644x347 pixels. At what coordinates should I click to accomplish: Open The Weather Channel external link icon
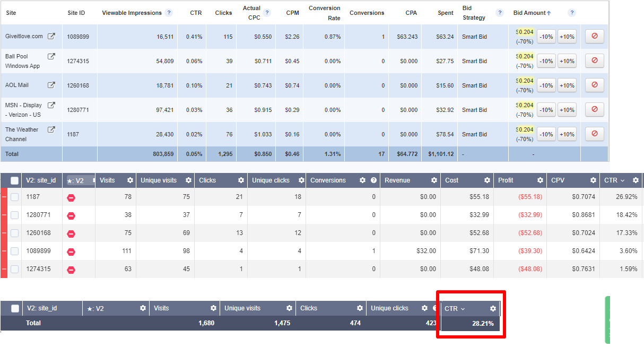(51, 129)
